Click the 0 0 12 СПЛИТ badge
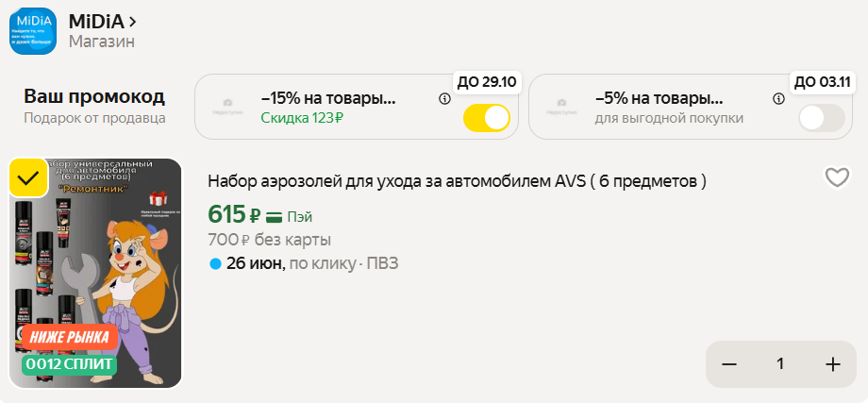Viewport: 868px width, 403px height. 70,364
